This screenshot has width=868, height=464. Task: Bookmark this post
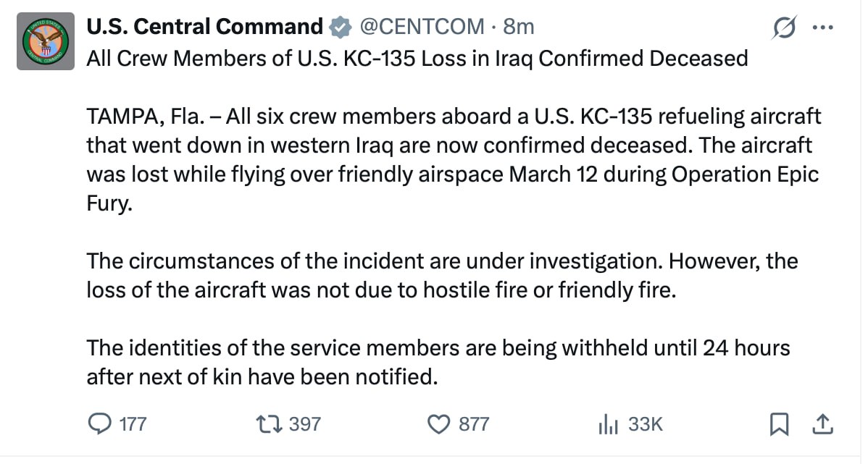[x=779, y=424]
